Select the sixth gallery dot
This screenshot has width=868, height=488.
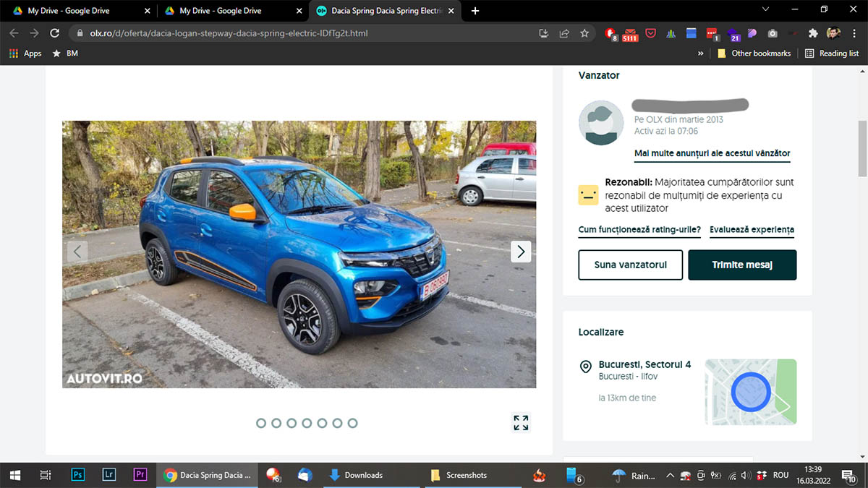coord(337,423)
